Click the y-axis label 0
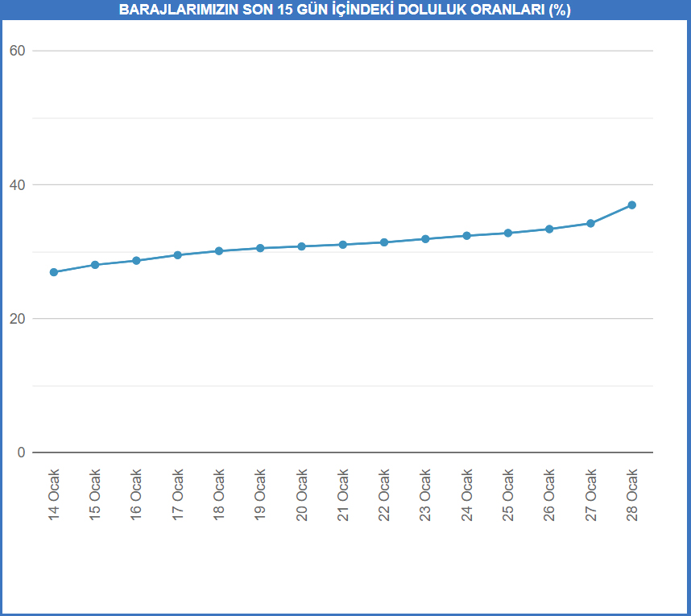This screenshot has height=616, width=691. point(21,453)
